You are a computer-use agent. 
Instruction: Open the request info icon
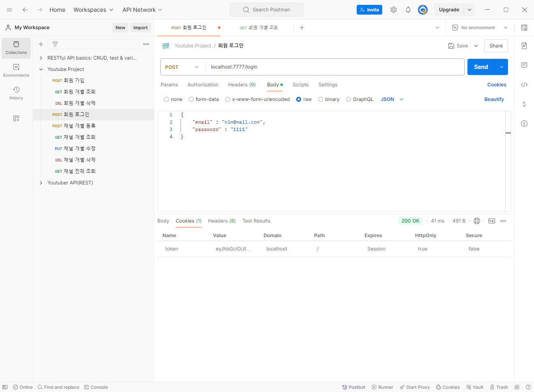click(x=524, y=124)
